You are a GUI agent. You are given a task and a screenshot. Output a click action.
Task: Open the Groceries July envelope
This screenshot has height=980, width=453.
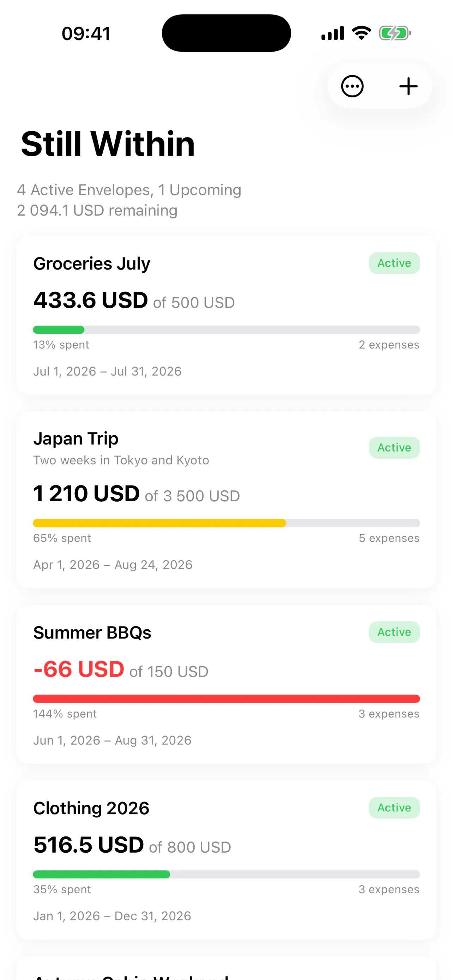226,315
